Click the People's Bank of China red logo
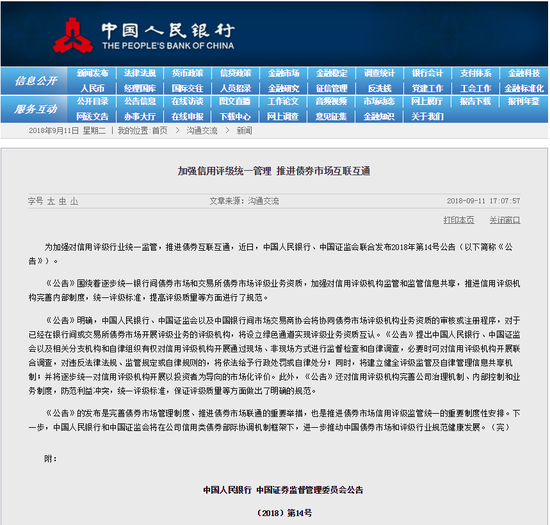Image resolution: width=550 pixels, height=525 pixels. [x=73, y=35]
